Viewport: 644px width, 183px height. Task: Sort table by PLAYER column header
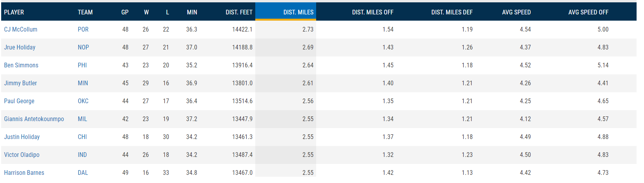pyautogui.click(x=14, y=12)
